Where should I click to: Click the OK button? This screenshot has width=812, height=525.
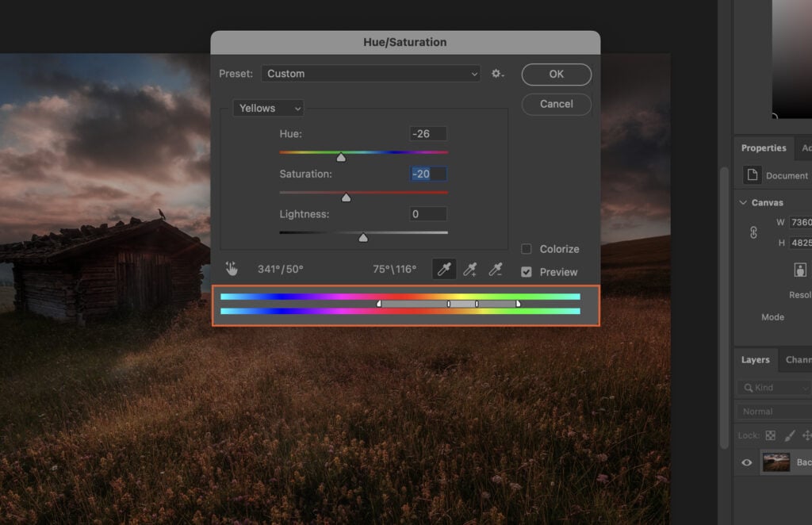(556, 74)
